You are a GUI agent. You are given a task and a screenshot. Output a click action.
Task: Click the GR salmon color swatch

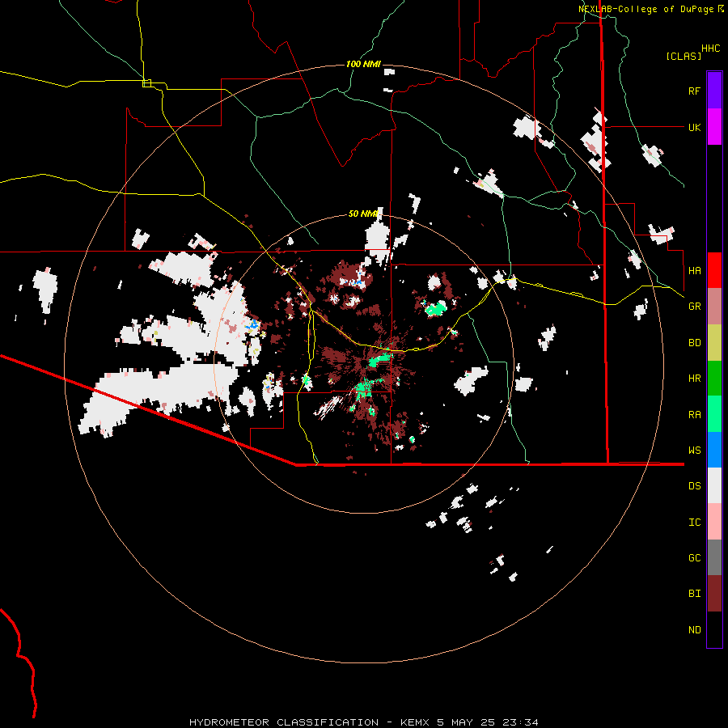point(714,307)
